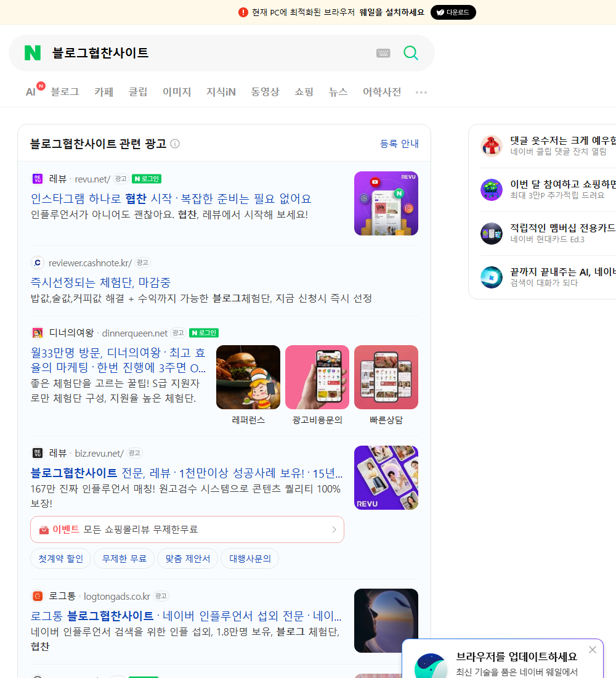This screenshot has width=616, height=678.
Task: Click the pink 광고비용문의 phone thumbnail
Action: (317, 377)
